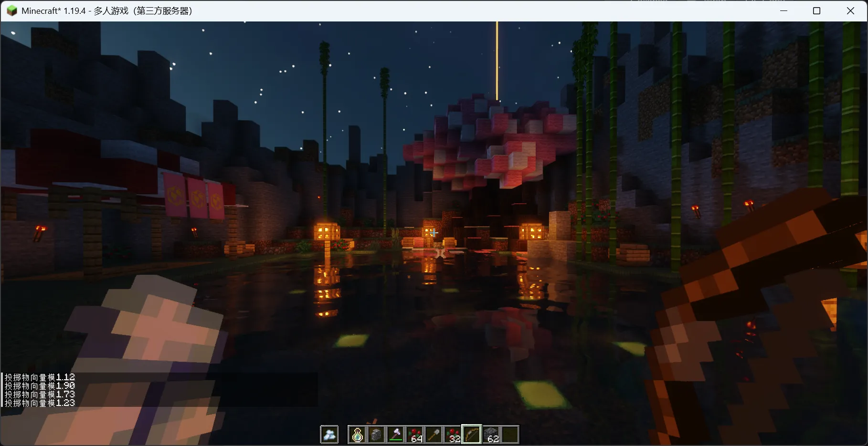Maximize the Minecraft window
The height and width of the screenshot is (446, 868).
(x=816, y=10)
